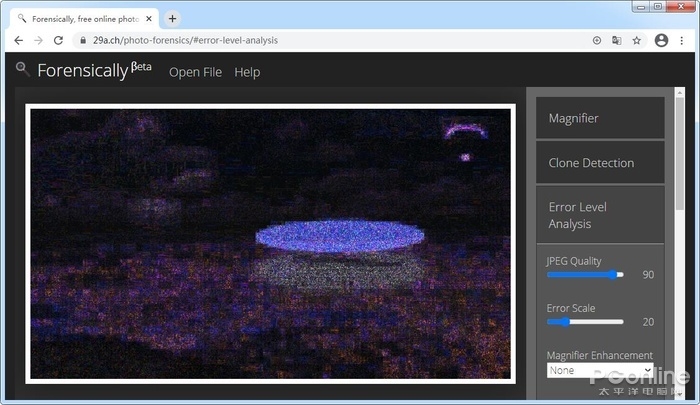Viewport: 700px width, 405px height.
Task: Open a new browser tab
Action: pos(172,18)
